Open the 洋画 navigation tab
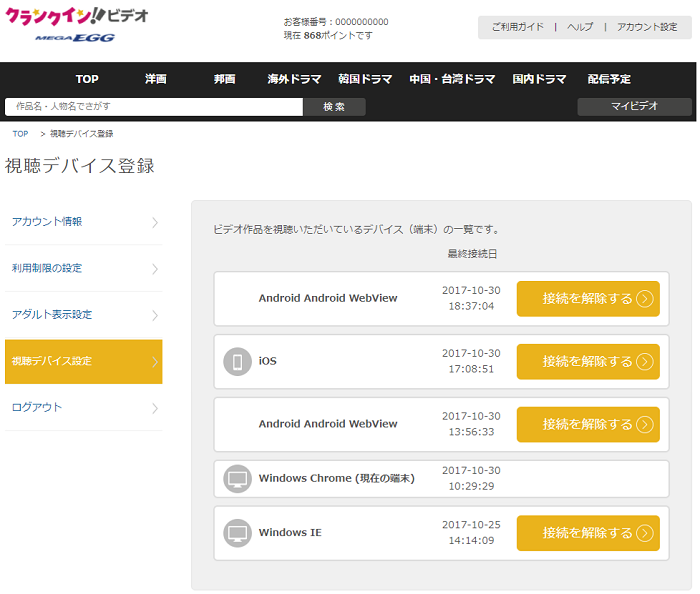The width and height of the screenshot is (700, 594). point(156,79)
